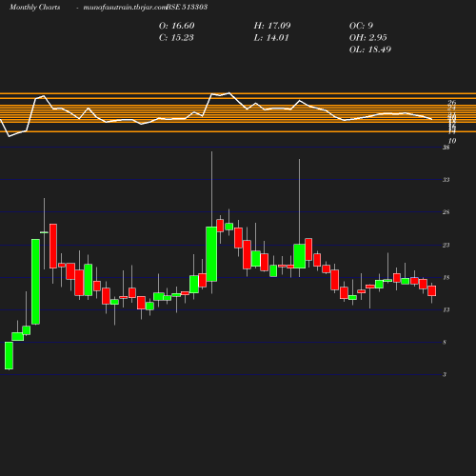Click the "OC: 9" reading
Screen dimensions: 476x476
point(361,26)
